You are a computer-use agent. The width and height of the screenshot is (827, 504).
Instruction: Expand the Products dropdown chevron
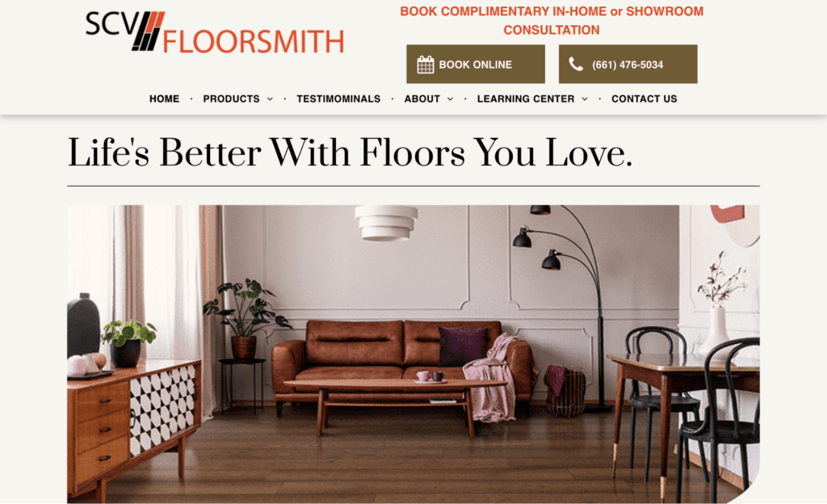[270, 99]
